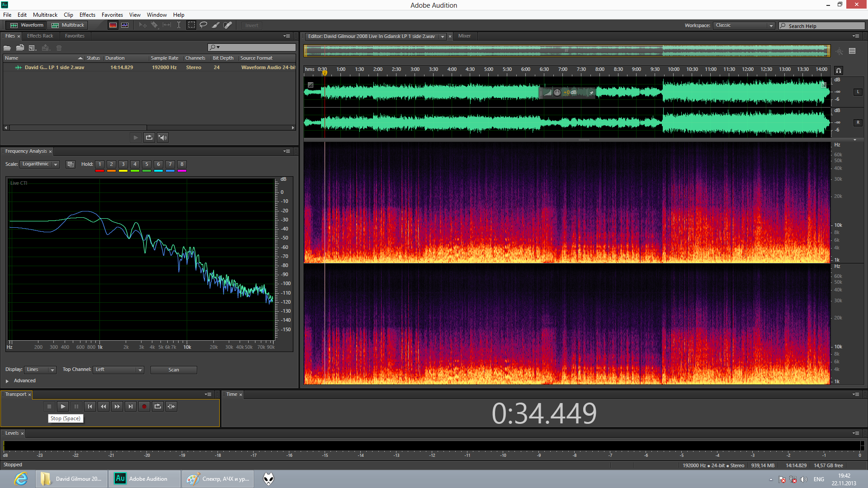The height and width of the screenshot is (488, 868).
Task: Open the Editor file selector dropdown
Action: pyautogui.click(x=443, y=37)
